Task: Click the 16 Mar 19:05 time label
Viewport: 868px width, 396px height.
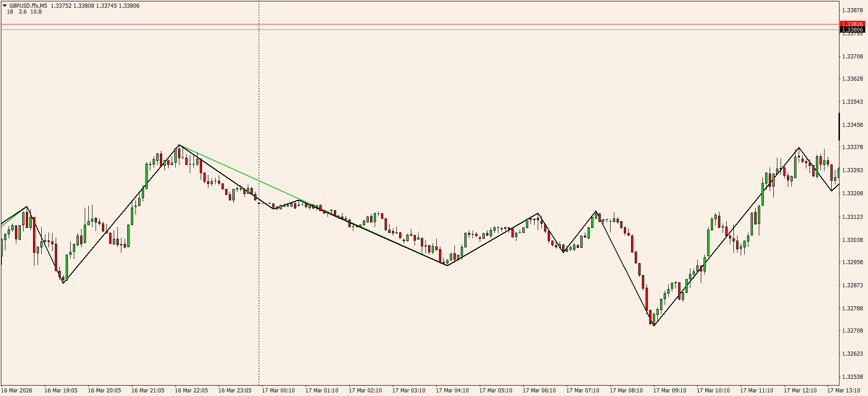Action: click(x=61, y=391)
